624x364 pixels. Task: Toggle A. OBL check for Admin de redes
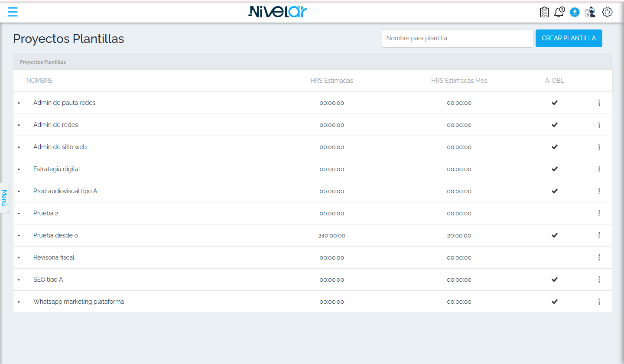(554, 125)
